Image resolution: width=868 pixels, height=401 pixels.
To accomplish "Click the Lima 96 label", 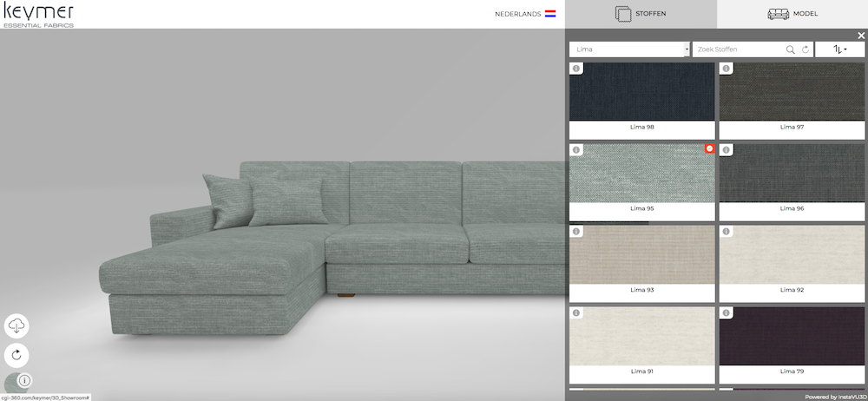I will [x=792, y=208].
